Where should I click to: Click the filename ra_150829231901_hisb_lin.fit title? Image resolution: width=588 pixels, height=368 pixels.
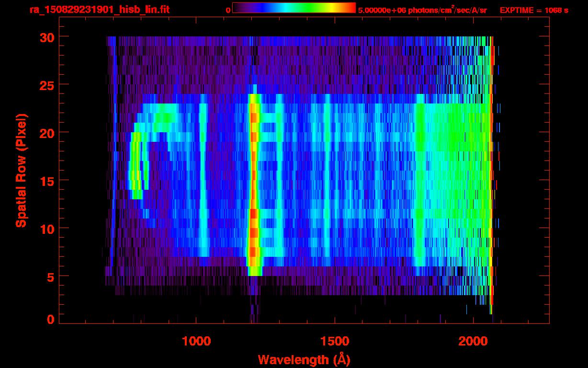[99, 10]
